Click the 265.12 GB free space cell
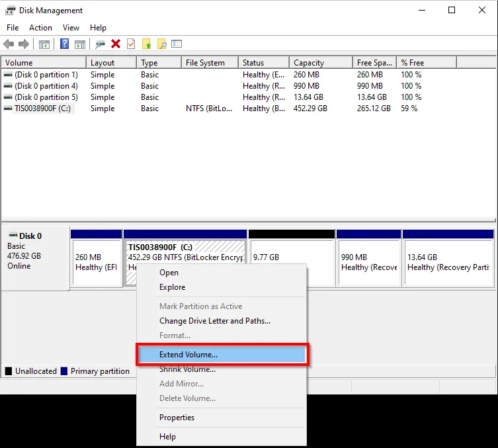Screen dimensions: 498x448 click(x=374, y=109)
